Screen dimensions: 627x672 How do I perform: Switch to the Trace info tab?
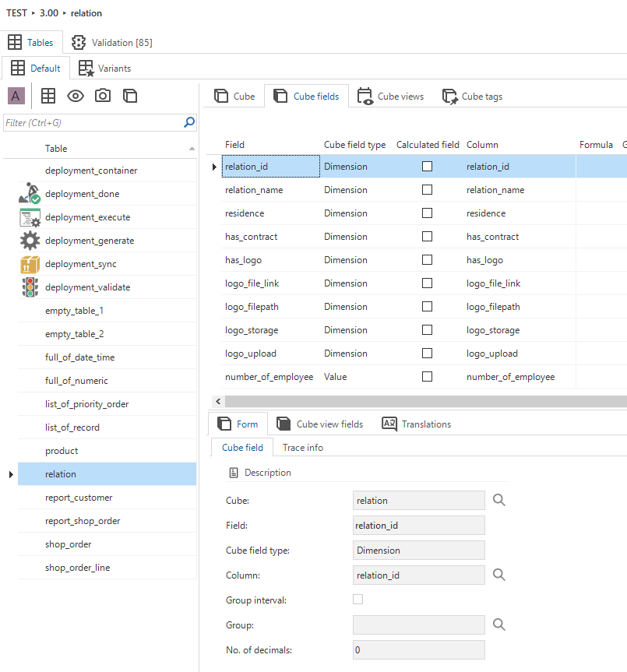[x=302, y=448]
